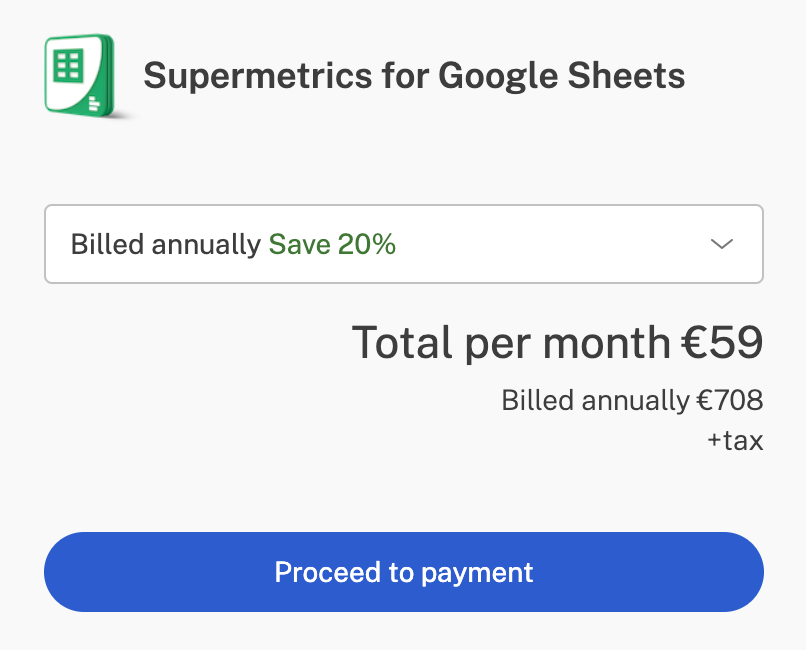This screenshot has height=650, width=806.
Task: Click the Total per month label
Action: tap(511, 343)
